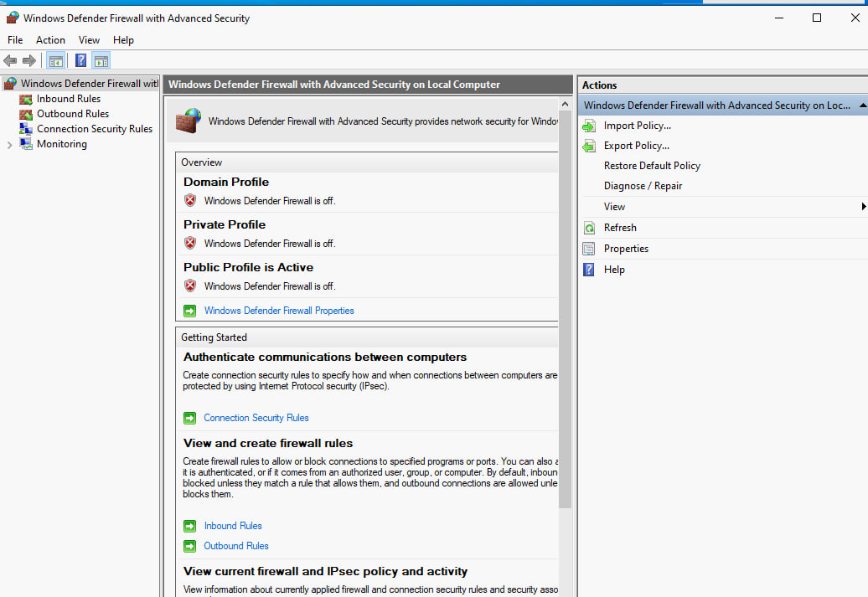Screen dimensions: 868x597
Task: Choose Diagnose / Repair action
Action: click(x=643, y=186)
